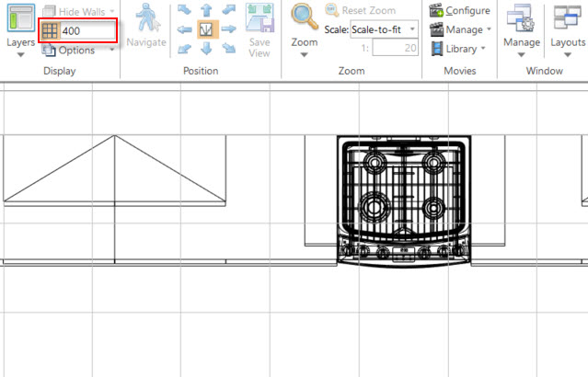Viewport: 588px width, 377px height.
Task: Click the Reset Zoom button
Action: tap(360, 10)
